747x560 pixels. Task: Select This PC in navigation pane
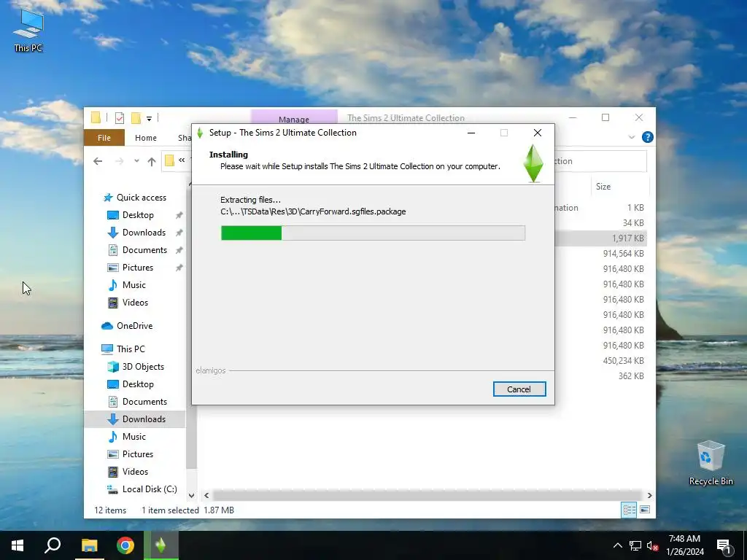click(123, 349)
